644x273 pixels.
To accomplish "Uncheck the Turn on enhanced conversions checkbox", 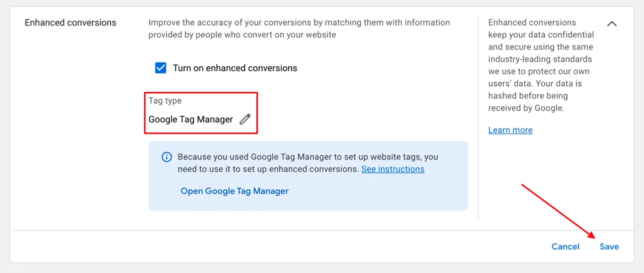I will pyautogui.click(x=160, y=68).
